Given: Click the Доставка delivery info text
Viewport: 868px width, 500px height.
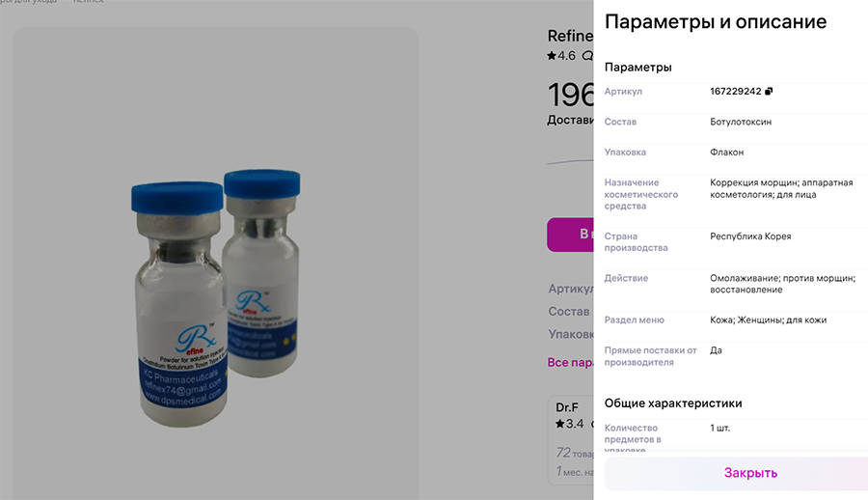Looking at the screenshot, I should point(570,120).
